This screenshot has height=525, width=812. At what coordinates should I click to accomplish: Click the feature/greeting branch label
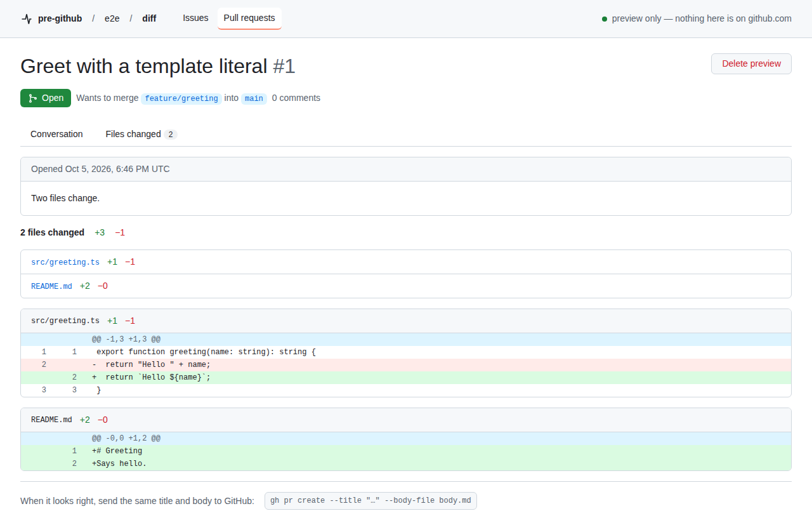(x=181, y=98)
